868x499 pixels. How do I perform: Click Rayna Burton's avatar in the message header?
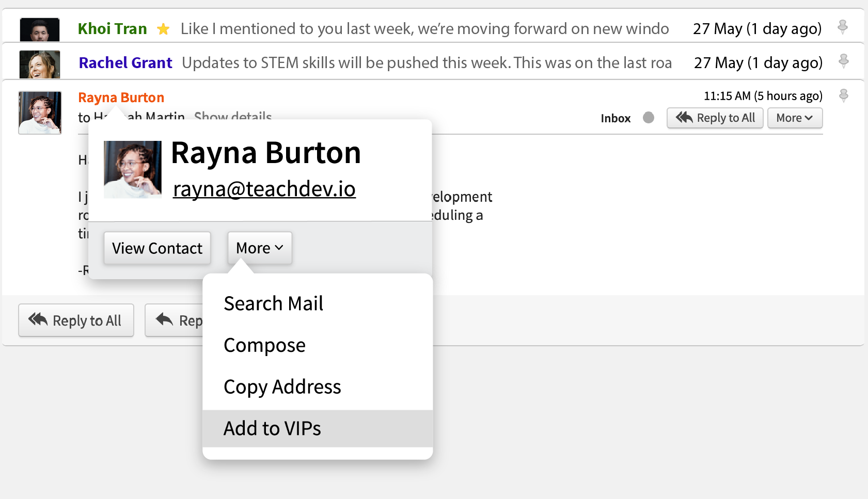pyautogui.click(x=40, y=112)
